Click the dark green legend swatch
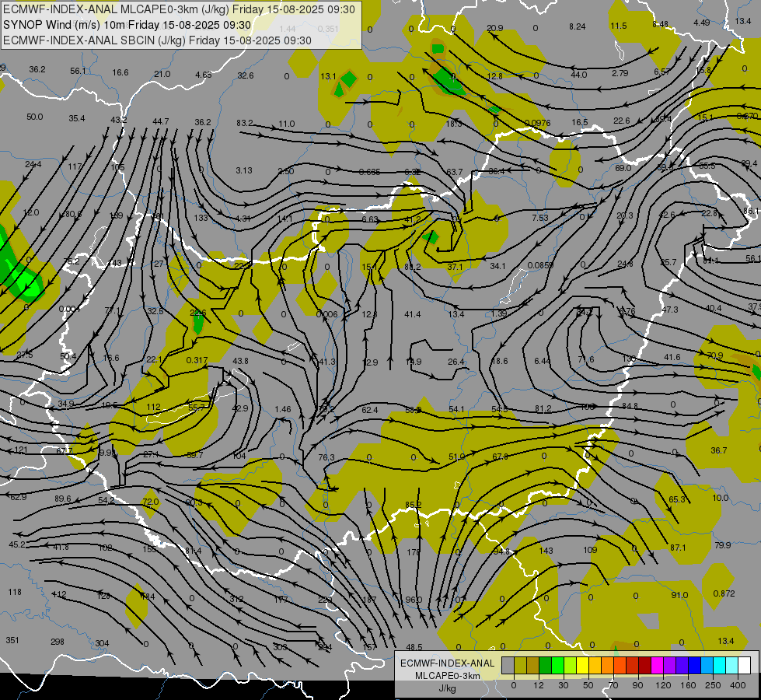Screen dimensions: 761x700 coord(545,665)
